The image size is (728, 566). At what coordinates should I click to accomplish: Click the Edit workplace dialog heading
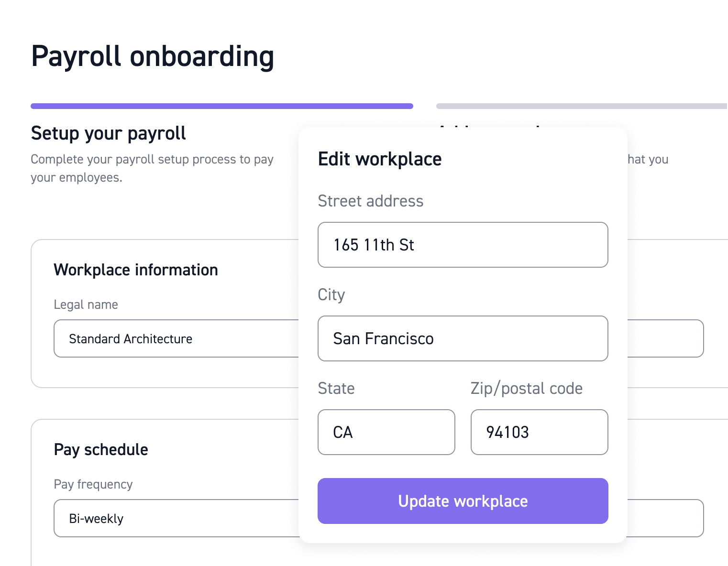pos(380,159)
